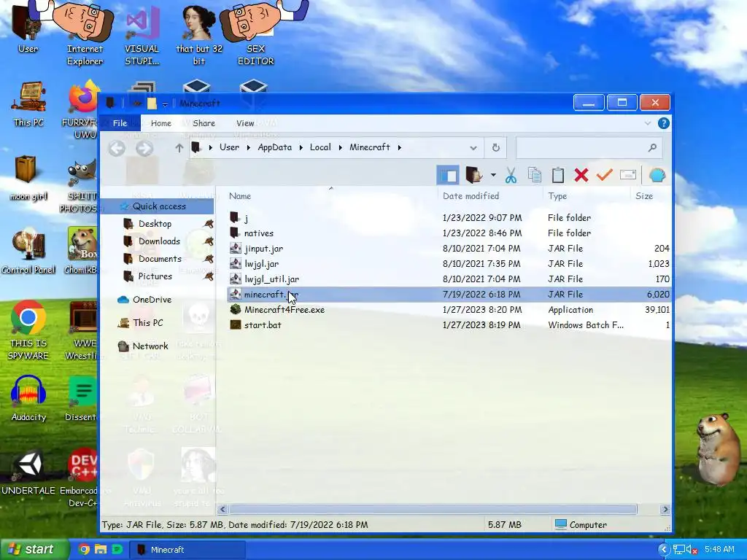Click the Copy icon in Explorer toolbar
The width and height of the screenshot is (747, 560).
coord(535,175)
